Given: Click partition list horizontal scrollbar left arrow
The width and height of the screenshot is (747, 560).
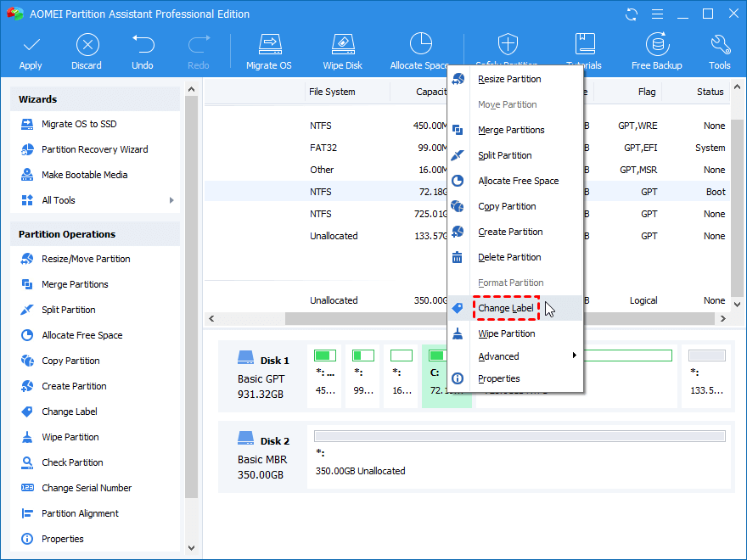Looking at the screenshot, I should click(211, 318).
